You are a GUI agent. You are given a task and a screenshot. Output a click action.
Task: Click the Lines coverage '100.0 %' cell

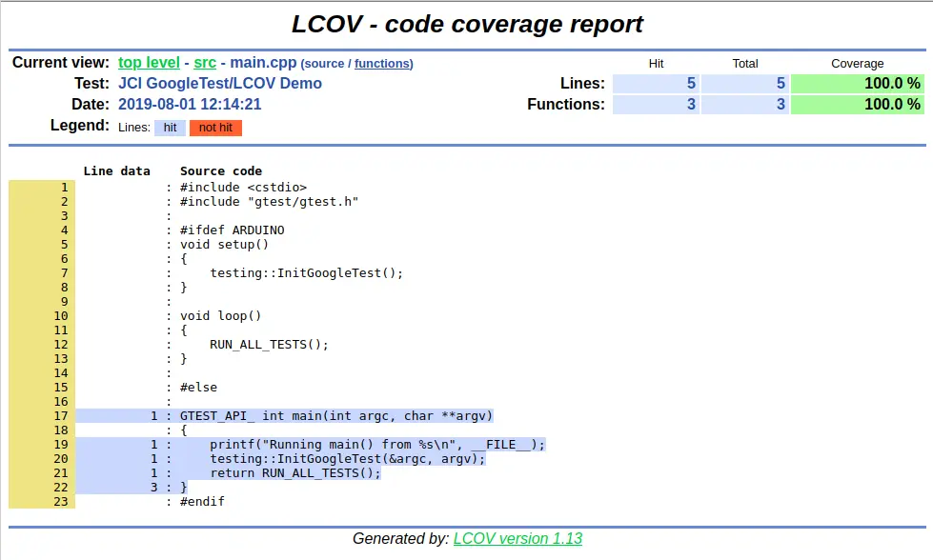(x=858, y=83)
